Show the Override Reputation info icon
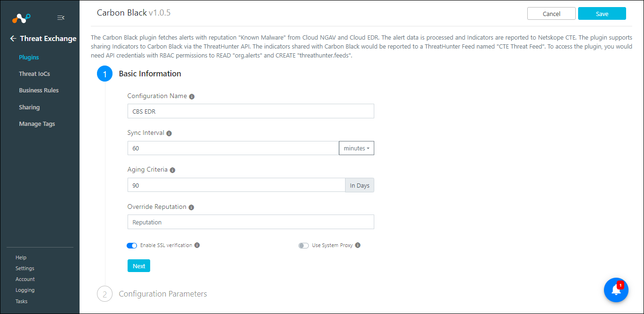The width and height of the screenshot is (644, 314). click(191, 207)
